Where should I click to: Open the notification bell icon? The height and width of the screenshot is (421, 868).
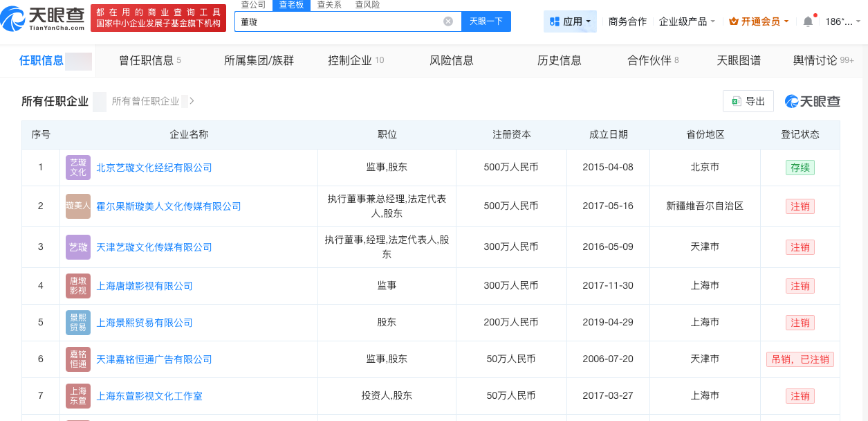(806, 21)
